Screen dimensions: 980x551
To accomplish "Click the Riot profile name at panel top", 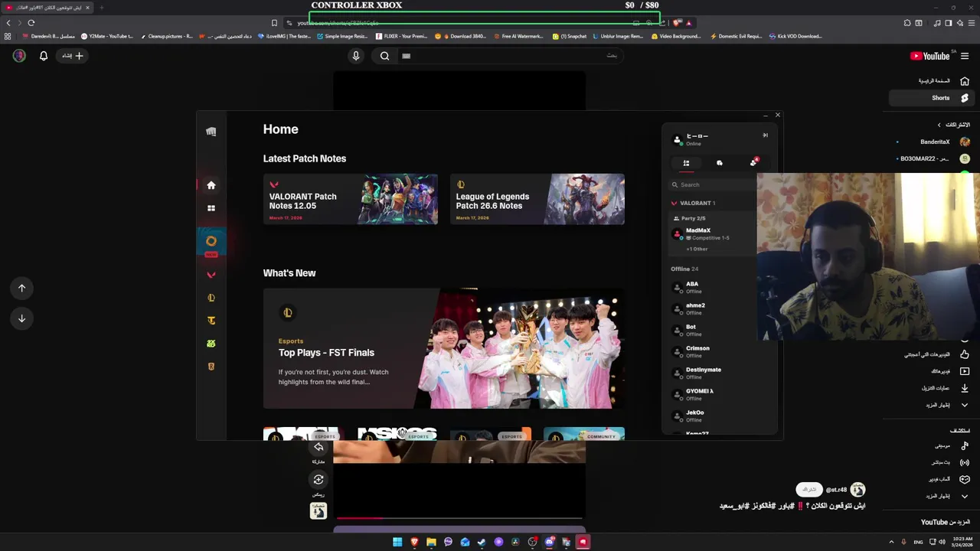I will tap(697, 135).
